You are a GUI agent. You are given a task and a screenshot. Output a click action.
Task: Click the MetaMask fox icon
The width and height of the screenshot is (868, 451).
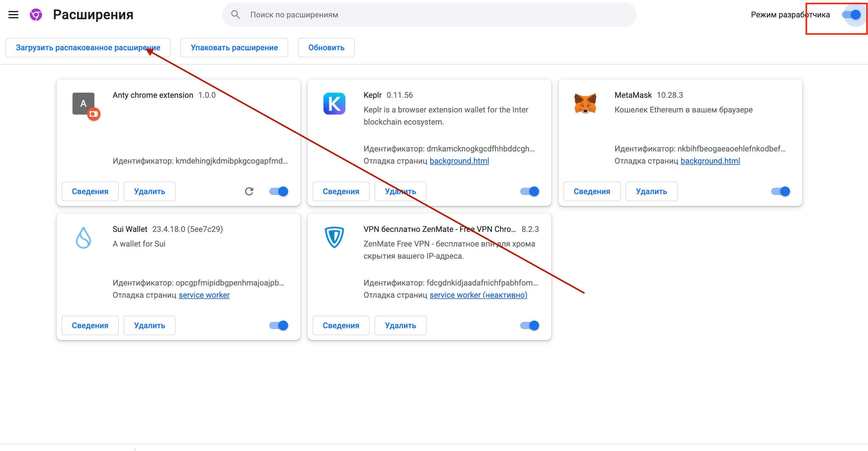click(585, 104)
